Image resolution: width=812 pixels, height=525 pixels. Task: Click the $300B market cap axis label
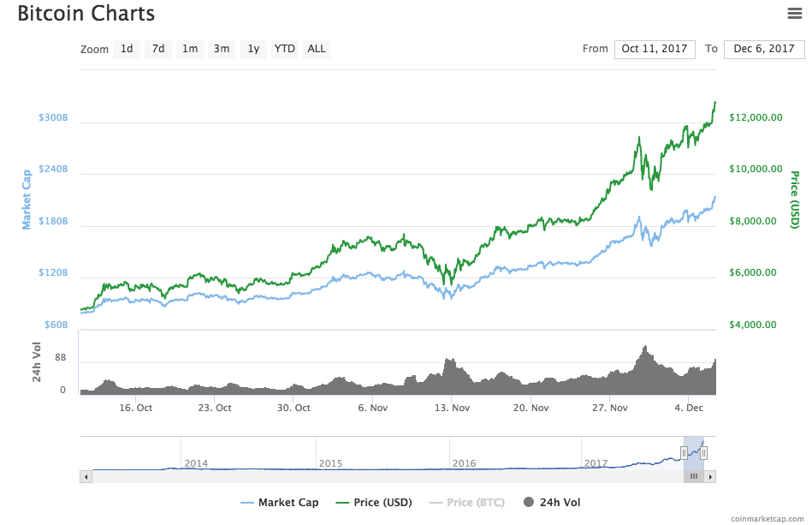(x=53, y=117)
